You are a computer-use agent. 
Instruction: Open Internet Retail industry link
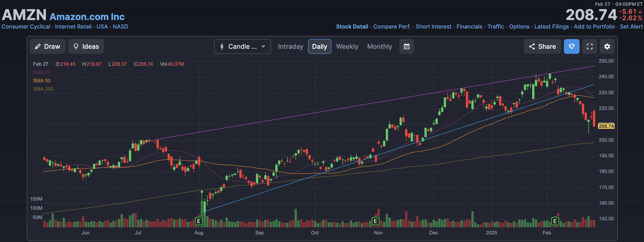[x=73, y=26]
